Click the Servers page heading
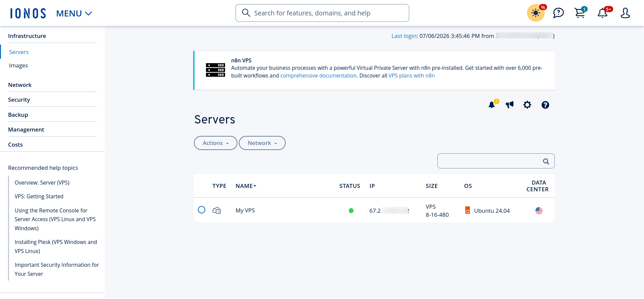 [x=215, y=119]
